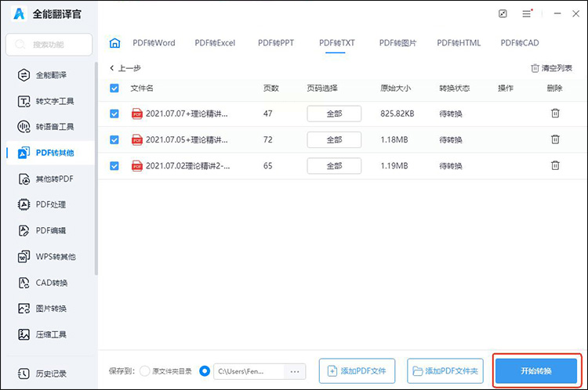This screenshot has height=390, width=588.
Task: Open 全能翻译 in the sidebar
Action: (42, 75)
